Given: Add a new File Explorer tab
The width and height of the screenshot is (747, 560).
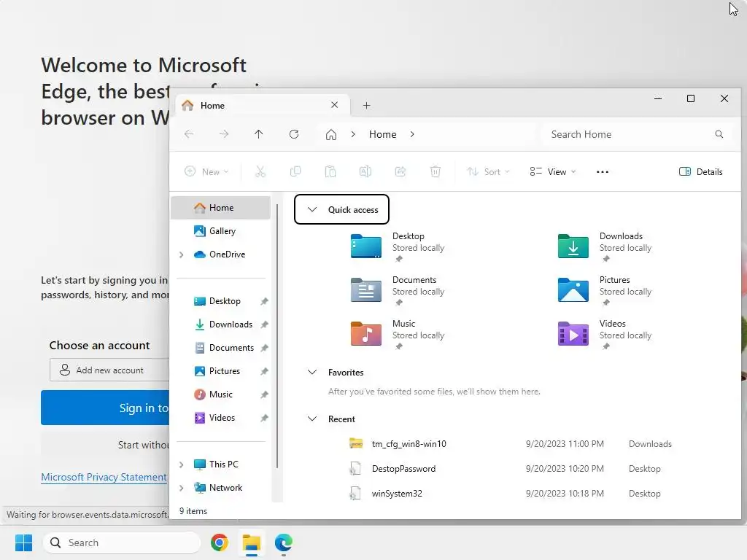Looking at the screenshot, I should point(366,105).
